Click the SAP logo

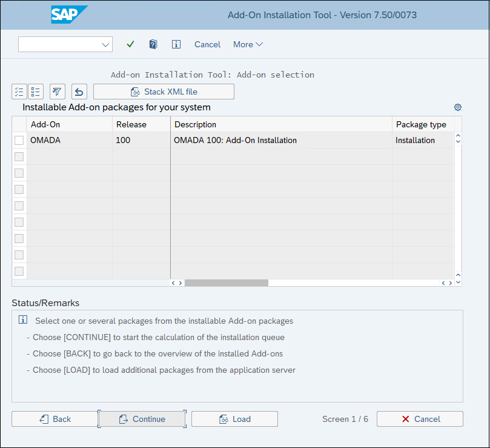coord(70,15)
